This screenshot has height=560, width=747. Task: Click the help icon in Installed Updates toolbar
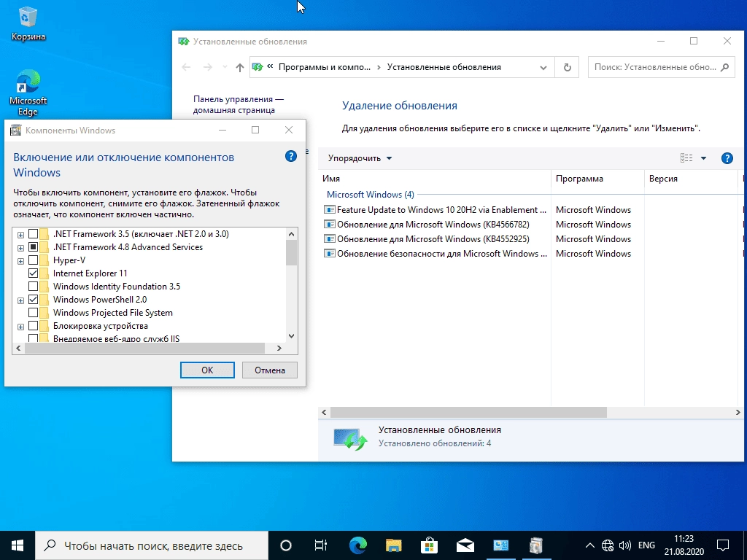(727, 158)
